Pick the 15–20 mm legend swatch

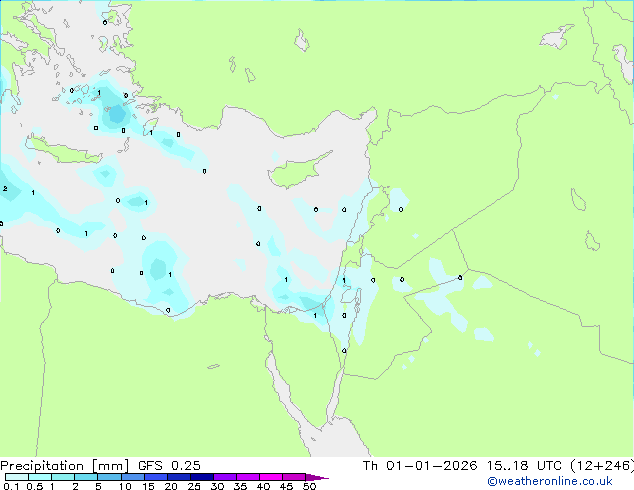click(156, 477)
